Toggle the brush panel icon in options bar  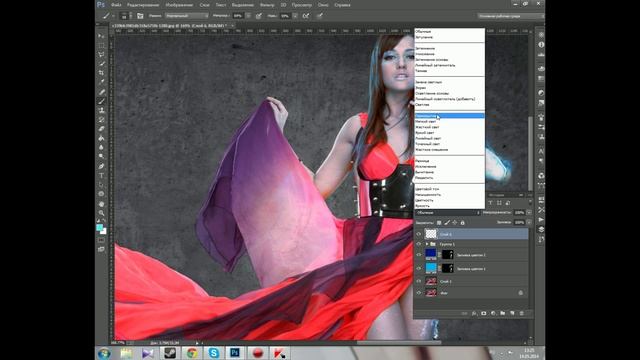(140, 16)
